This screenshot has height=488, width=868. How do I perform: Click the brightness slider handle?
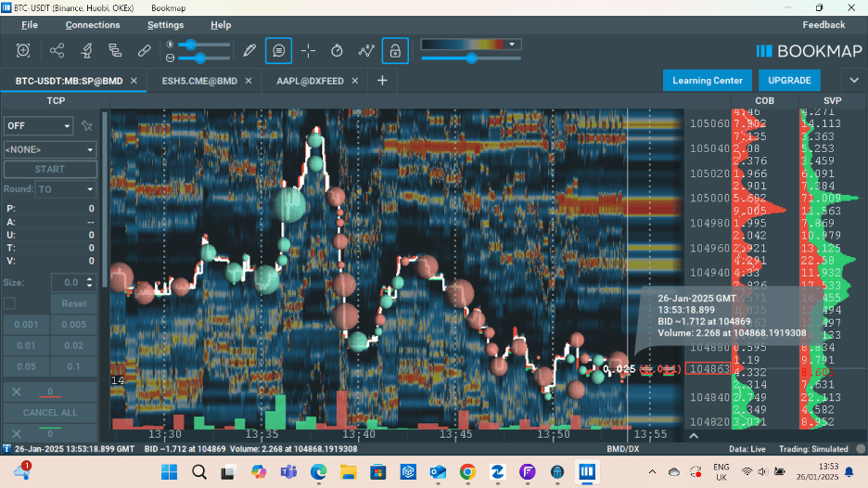[x=191, y=45]
